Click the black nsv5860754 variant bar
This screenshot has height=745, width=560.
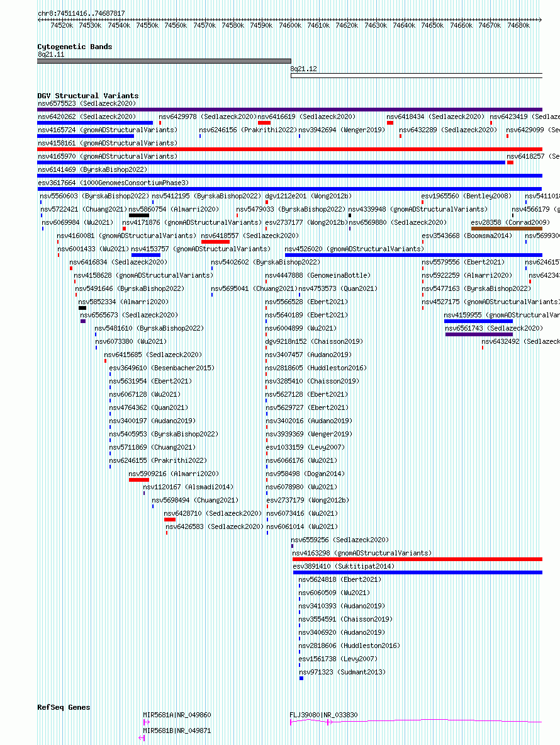click(139, 216)
